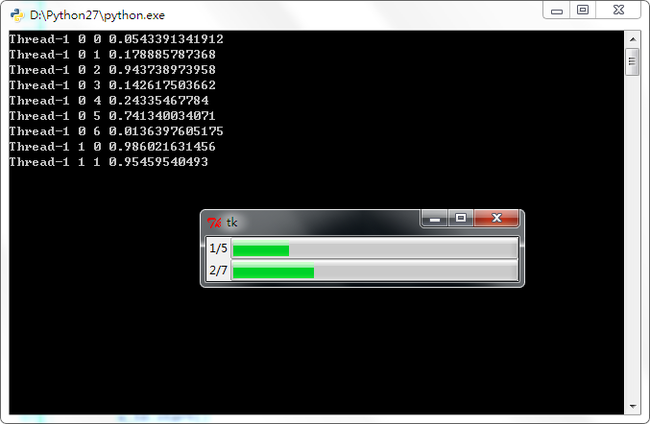Click console line with 0.95459540493
This screenshot has width=650, height=424.
(x=109, y=162)
